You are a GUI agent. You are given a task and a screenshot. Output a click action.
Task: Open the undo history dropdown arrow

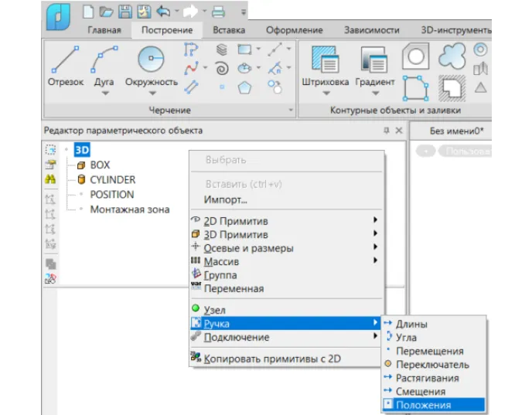pyautogui.click(x=177, y=12)
